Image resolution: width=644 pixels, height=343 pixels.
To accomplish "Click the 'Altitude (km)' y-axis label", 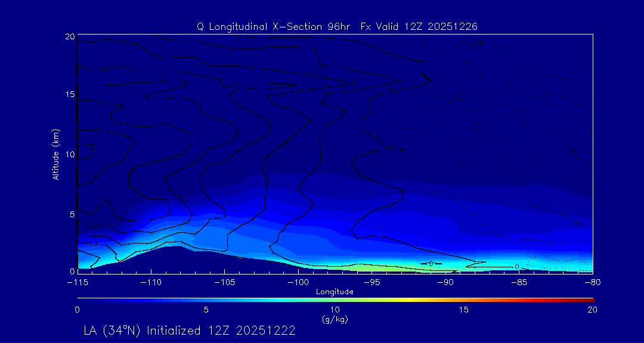I will click(x=55, y=154).
